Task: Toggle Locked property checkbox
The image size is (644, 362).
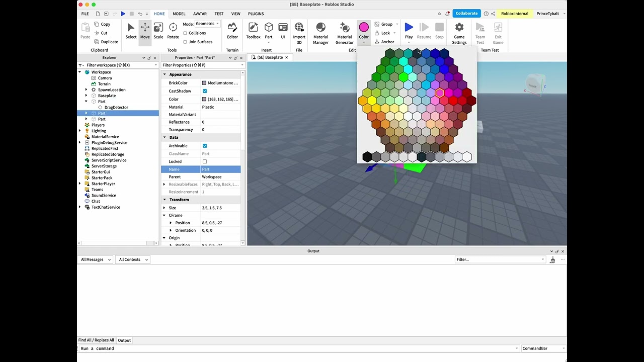Action: [x=205, y=161]
